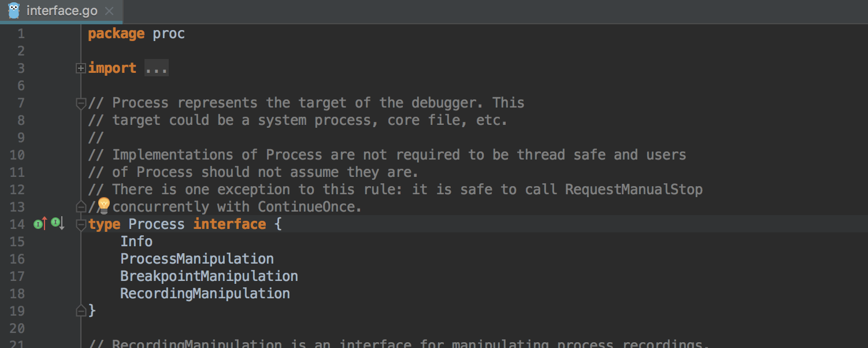Click the Info embedded type
This screenshot has height=348, width=868.
click(136, 242)
